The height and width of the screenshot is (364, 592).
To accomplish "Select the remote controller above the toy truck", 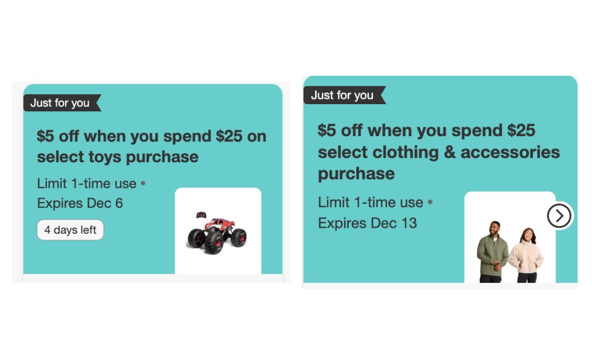I will pyautogui.click(x=201, y=214).
